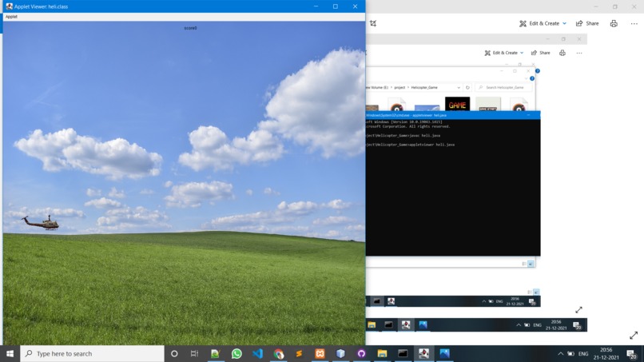Restore down the Photos window
The height and width of the screenshot is (362, 644).
pyautogui.click(x=615, y=6)
